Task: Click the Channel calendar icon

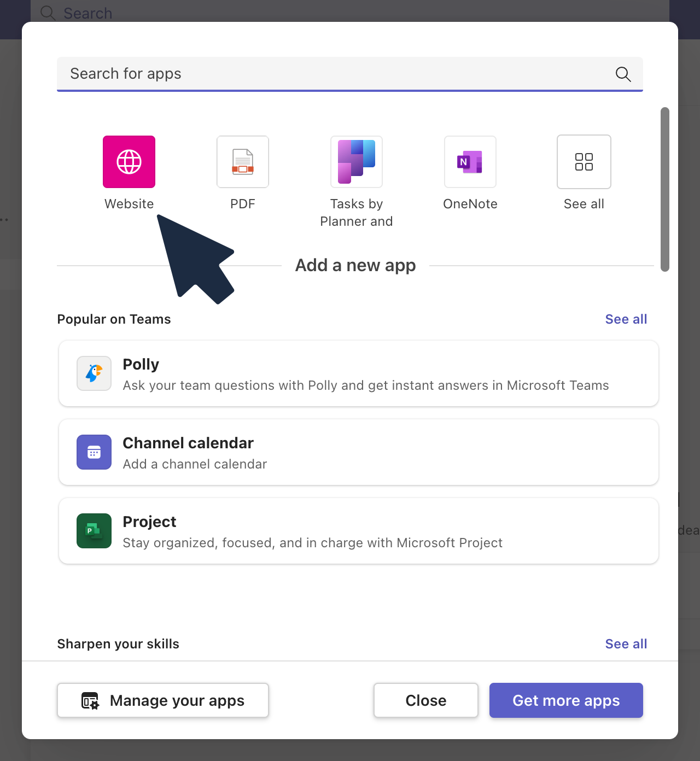Action: click(x=94, y=452)
